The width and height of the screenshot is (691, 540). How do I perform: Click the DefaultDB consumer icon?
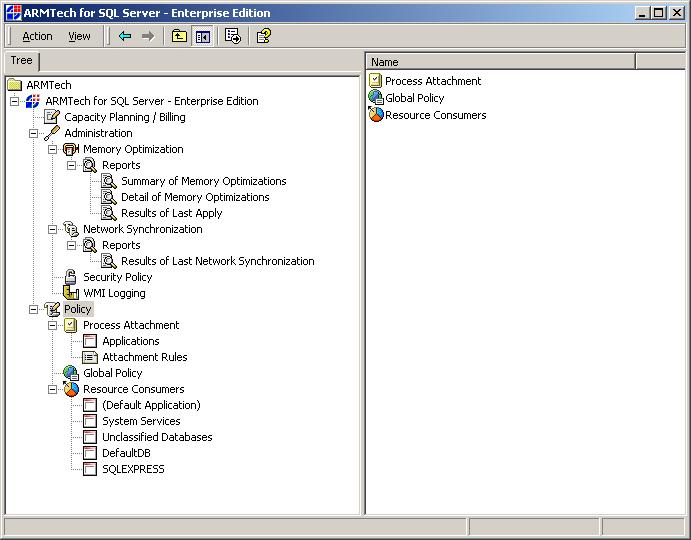click(90, 453)
